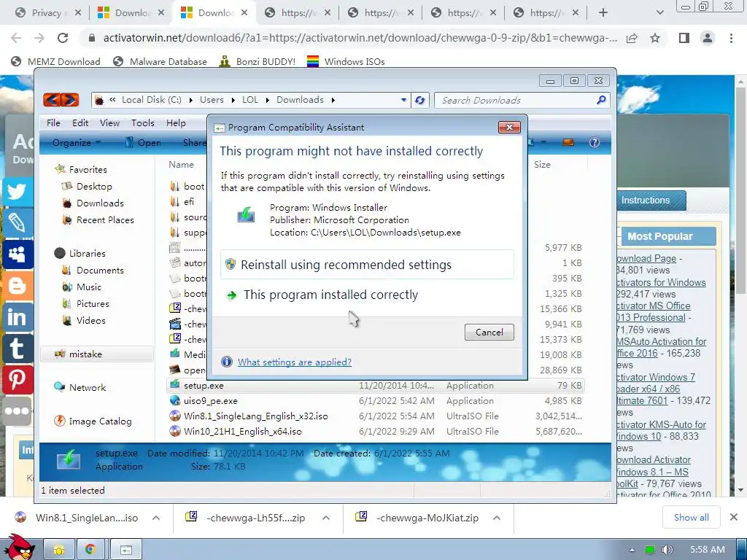The height and width of the screenshot is (560, 747).
Task: Close the downloads shelf
Action: point(734,517)
